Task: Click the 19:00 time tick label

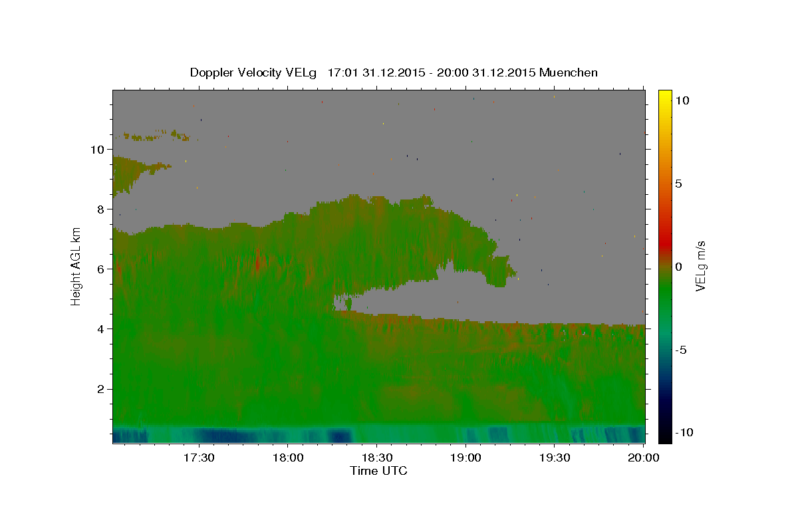Action: 465,458
